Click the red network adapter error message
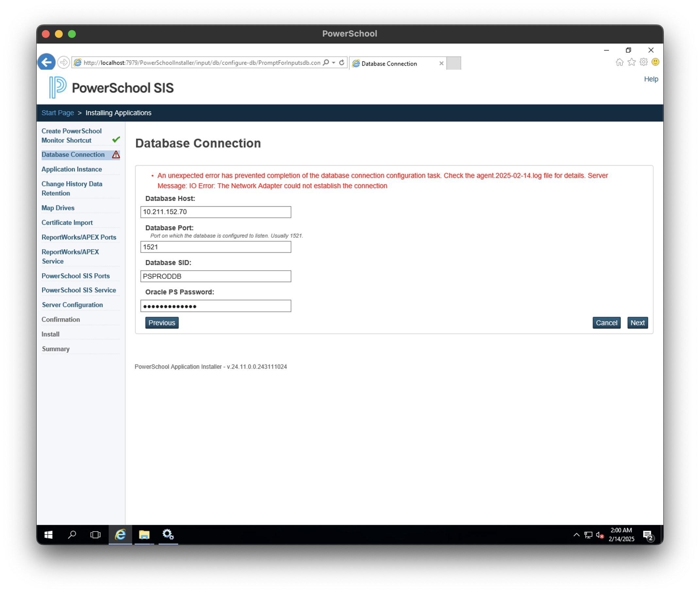 [382, 181]
